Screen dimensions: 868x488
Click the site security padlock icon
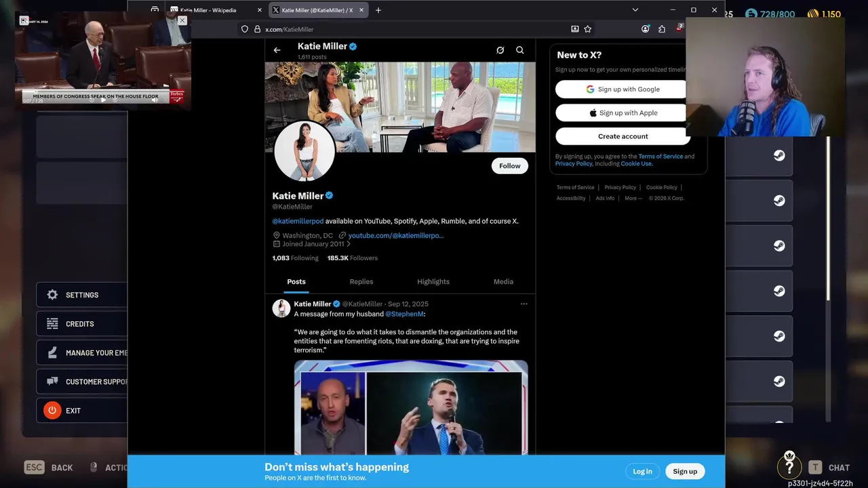pos(257,29)
